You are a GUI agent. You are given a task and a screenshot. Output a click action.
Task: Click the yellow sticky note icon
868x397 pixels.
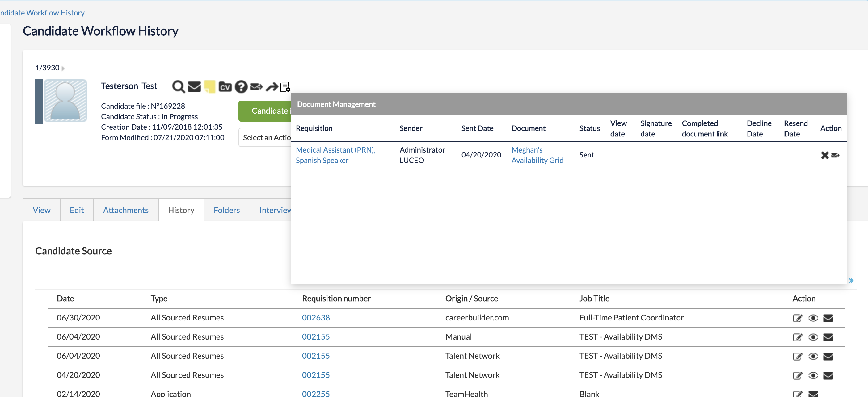(x=210, y=86)
